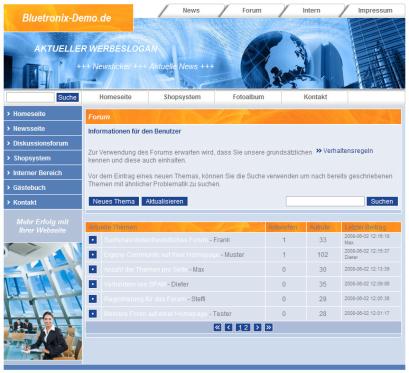Expand the Shopsystem sidebar entry

click(x=43, y=158)
